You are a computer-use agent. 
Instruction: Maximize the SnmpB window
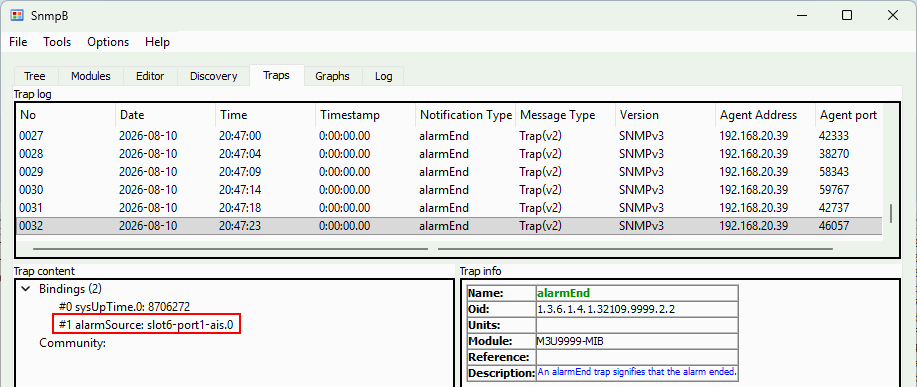(846, 16)
